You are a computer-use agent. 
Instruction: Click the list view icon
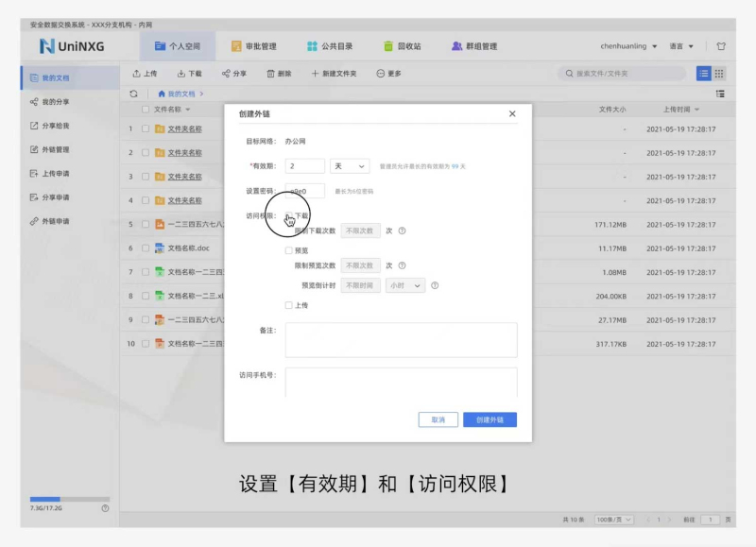[704, 73]
